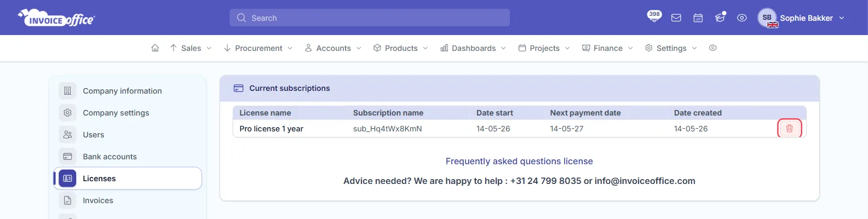Open Users in sidebar
Viewport: 868px width, 219px height.
128,135
